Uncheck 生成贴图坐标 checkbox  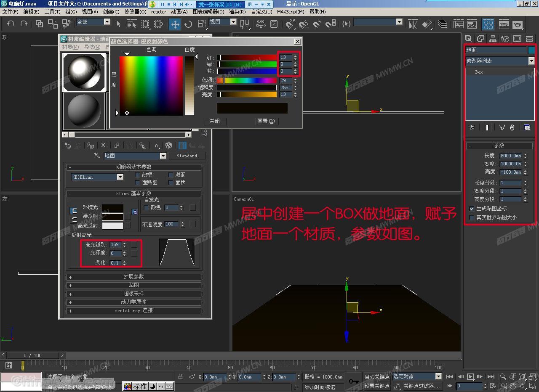pyautogui.click(x=472, y=209)
